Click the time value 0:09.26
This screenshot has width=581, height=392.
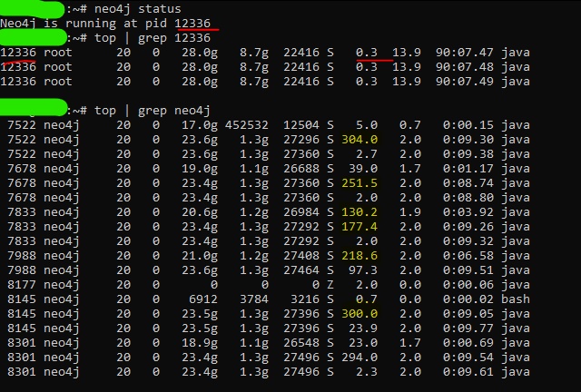468,226
